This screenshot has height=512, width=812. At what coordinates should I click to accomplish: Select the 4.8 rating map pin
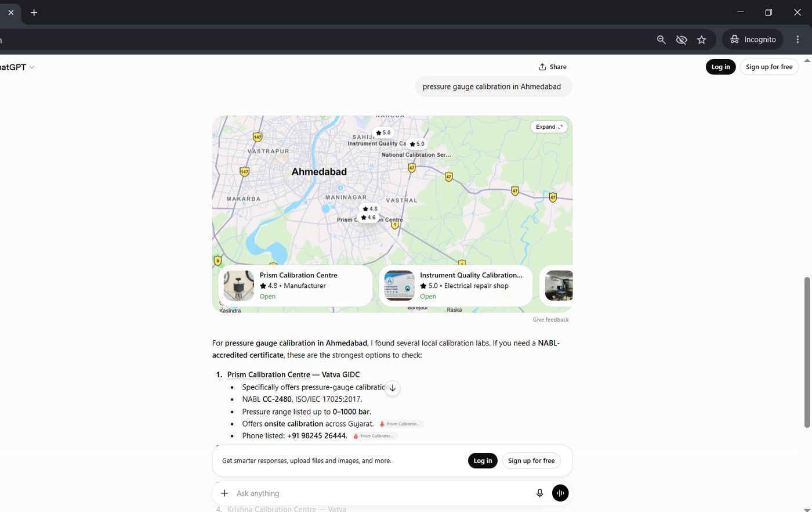(x=370, y=208)
